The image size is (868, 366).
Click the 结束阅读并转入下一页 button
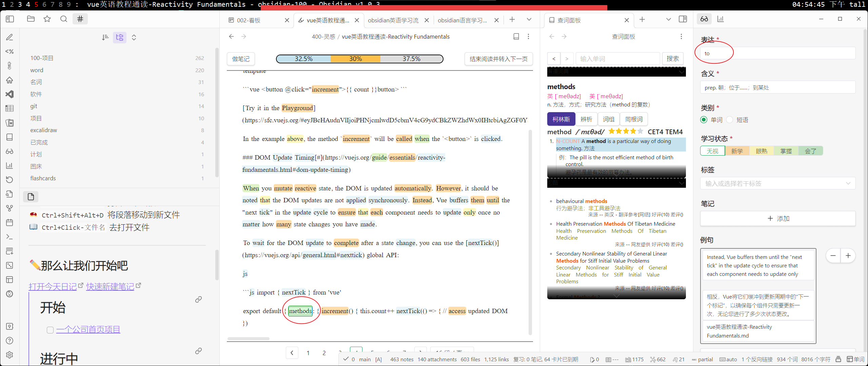point(498,59)
